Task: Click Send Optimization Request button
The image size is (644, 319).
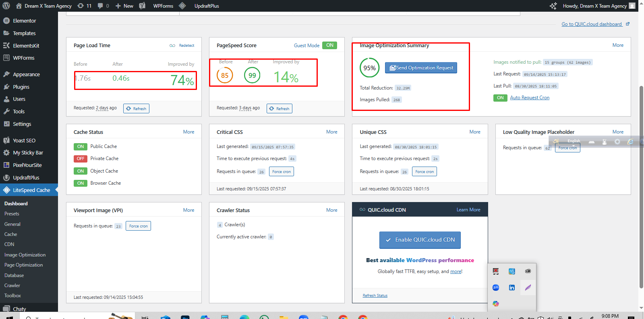Action: pyautogui.click(x=421, y=68)
